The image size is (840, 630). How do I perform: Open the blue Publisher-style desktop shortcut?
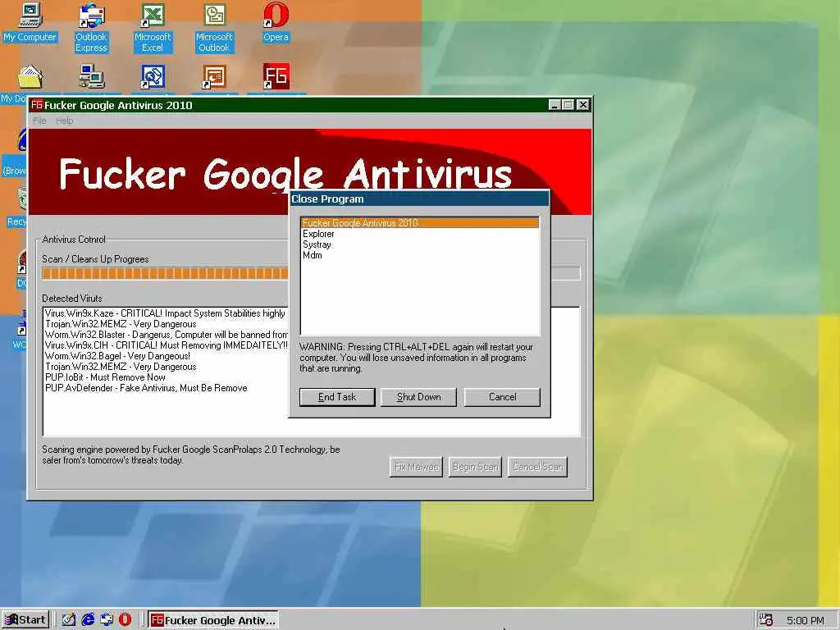pyautogui.click(x=153, y=77)
